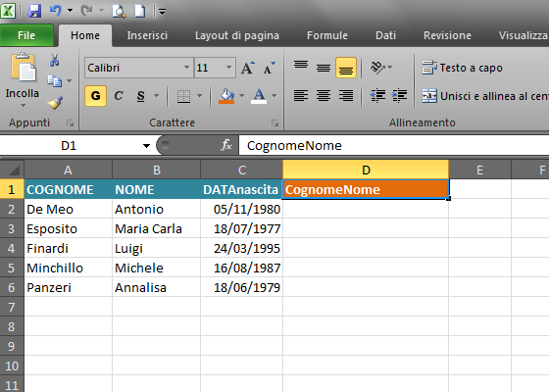Open the Name Box dropdown arrow

pyautogui.click(x=146, y=146)
